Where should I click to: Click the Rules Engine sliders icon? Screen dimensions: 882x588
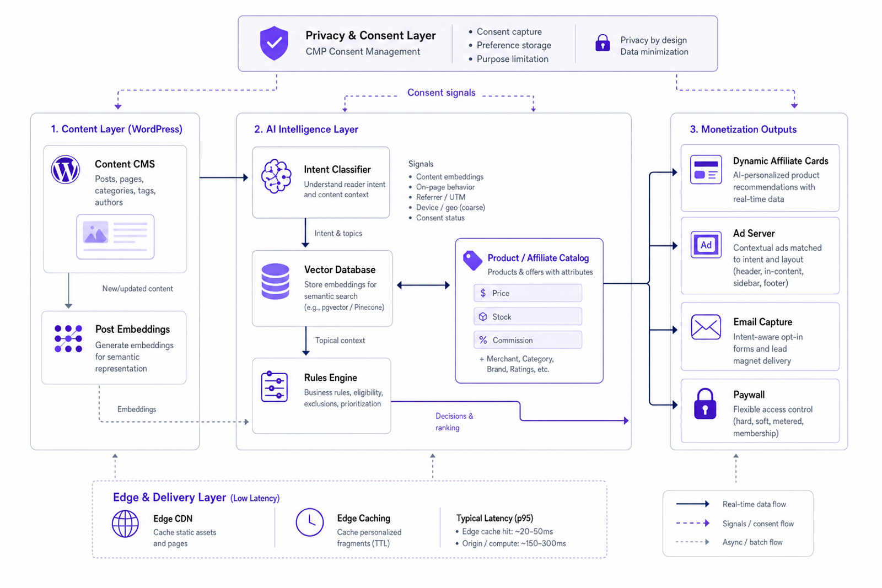(x=275, y=386)
